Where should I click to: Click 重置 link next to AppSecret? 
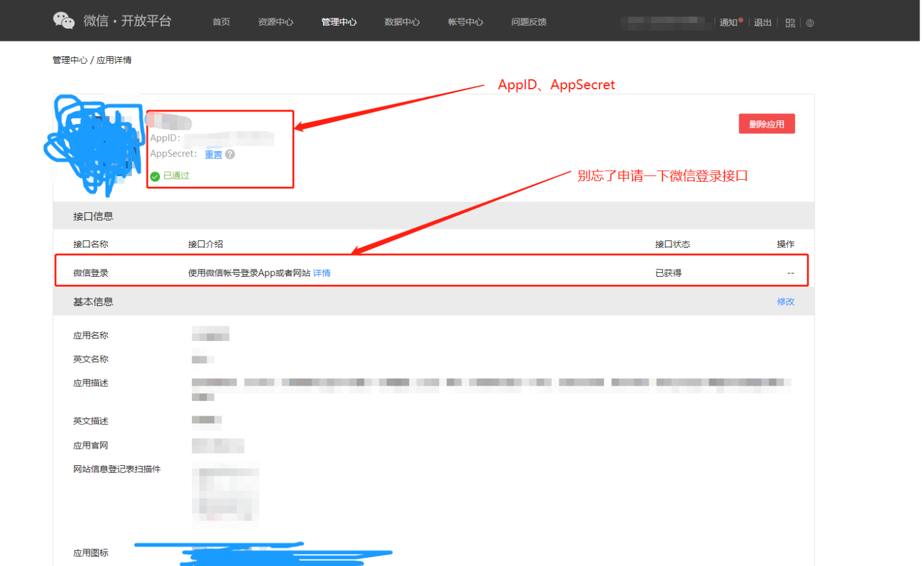(213, 154)
